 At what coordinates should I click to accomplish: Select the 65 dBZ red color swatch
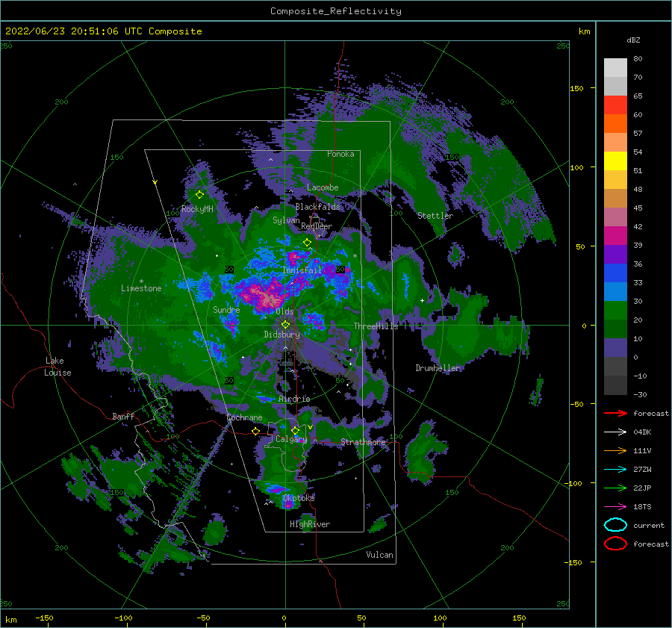pos(615,105)
